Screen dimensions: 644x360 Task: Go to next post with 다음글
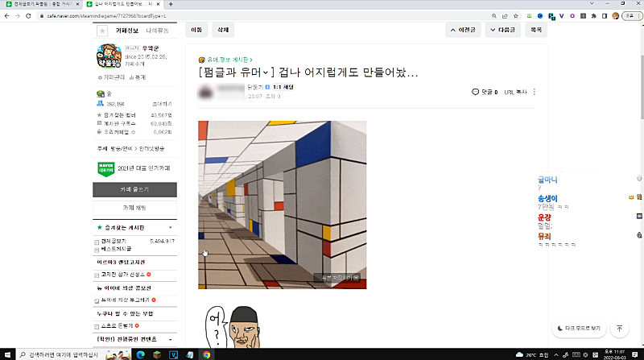click(502, 30)
